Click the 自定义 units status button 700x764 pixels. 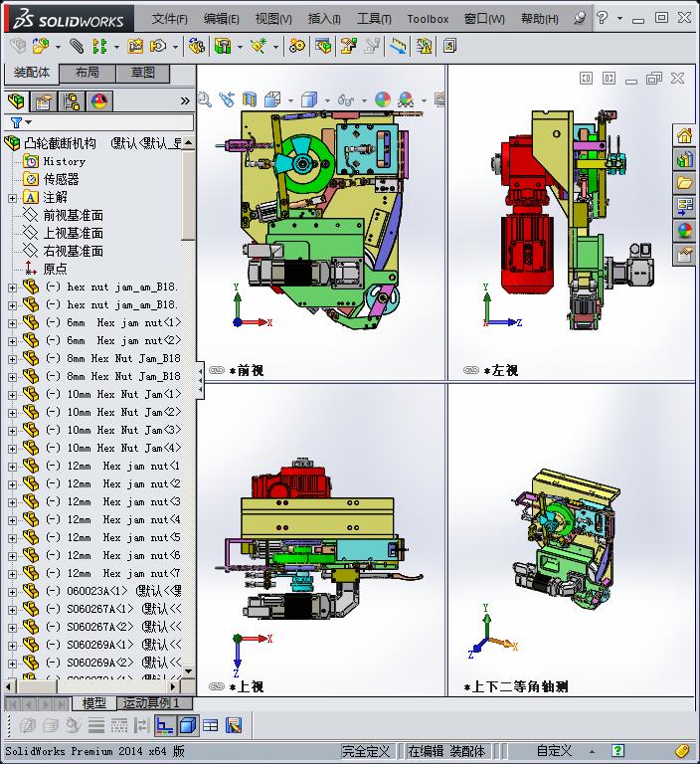tap(554, 751)
